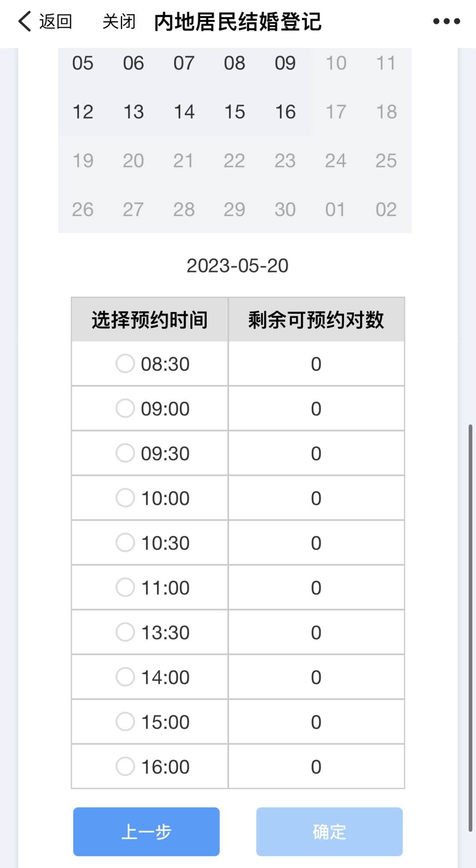Image resolution: width=476 pixels, height=868 pixels.
Task: Tap the back arrow icon
Action: click(25, 21)
